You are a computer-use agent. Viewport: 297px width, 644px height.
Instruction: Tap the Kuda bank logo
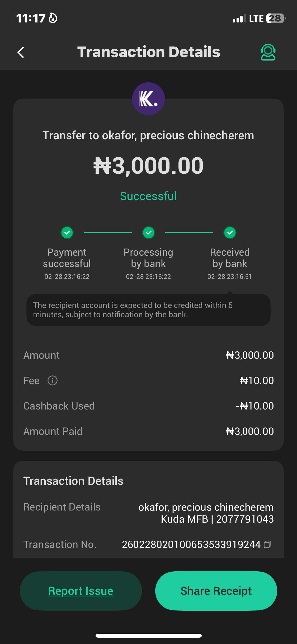148,99
